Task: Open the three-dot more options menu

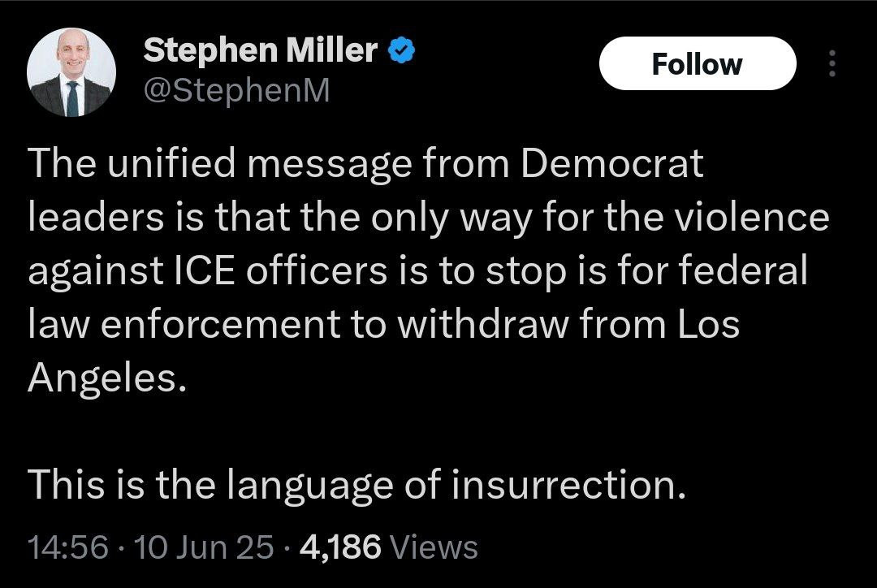Action: point(831,63)
